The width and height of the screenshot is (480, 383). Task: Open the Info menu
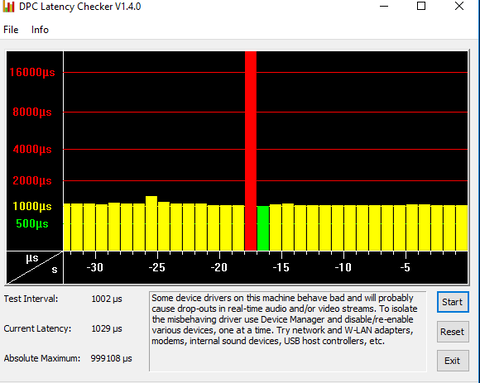(40, 30)
